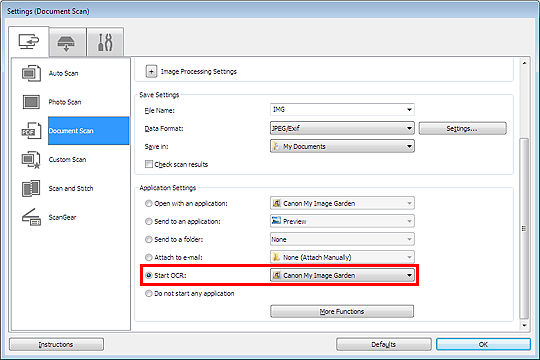
Task: Click the settings panel scroll down arrow
Action: coord(524,325)
